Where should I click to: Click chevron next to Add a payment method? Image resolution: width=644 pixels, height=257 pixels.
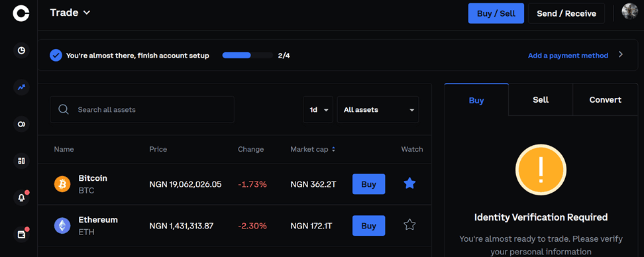[621, 54]
